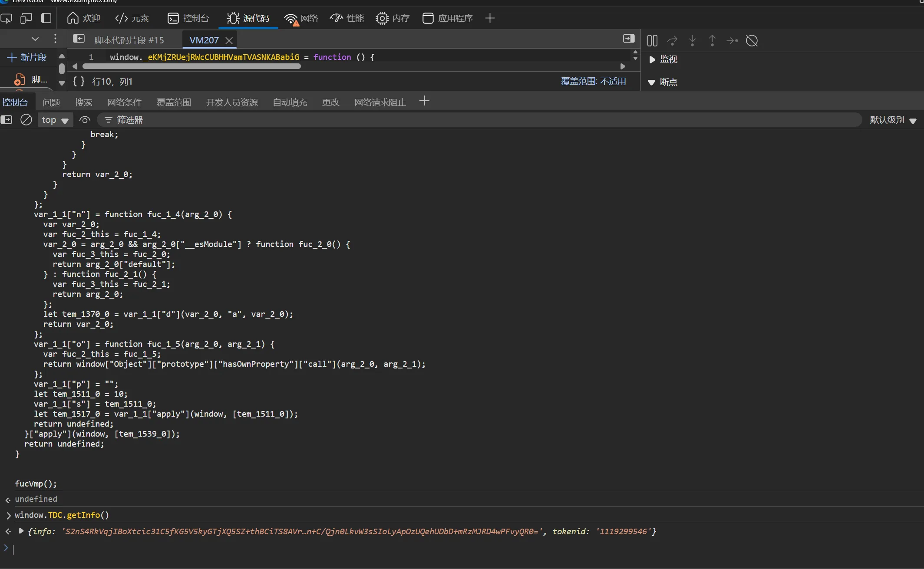The width and height of the screenshot is (924, 569).
Task: Select the drawer 控制台 tab
Action: coord(15,102)
